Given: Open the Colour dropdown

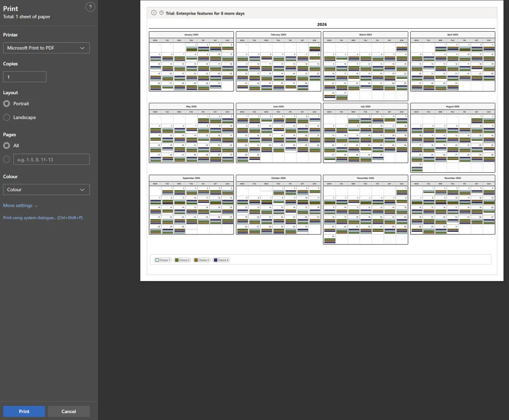Looking at the screenshot, I should pos(46,189).
